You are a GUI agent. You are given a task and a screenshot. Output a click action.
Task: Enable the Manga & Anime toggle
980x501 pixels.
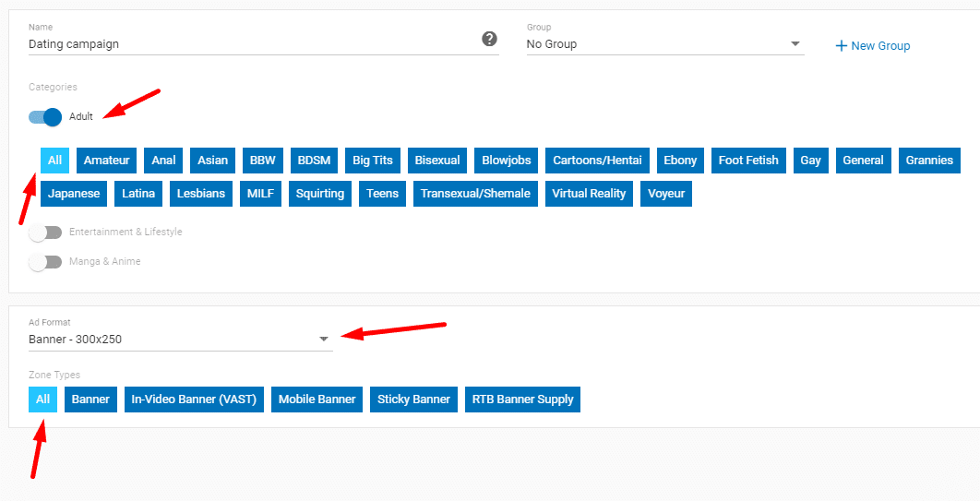coord(45,262)
